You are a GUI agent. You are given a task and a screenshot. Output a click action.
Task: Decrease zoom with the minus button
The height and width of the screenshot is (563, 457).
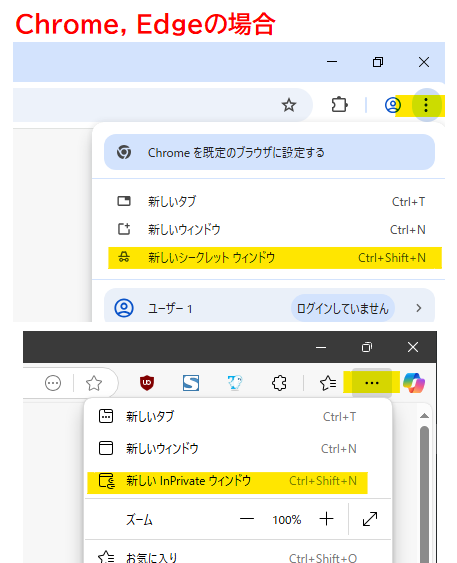[x=247, y=519]
